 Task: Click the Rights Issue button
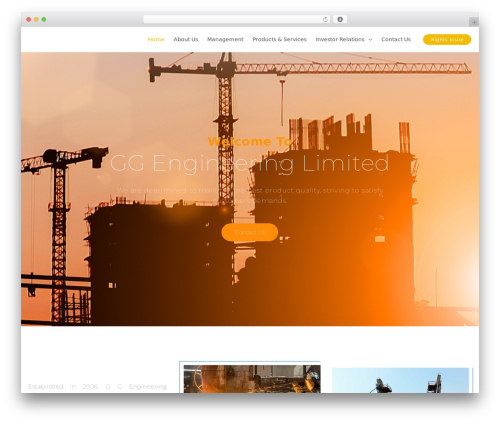pos(447,39)
